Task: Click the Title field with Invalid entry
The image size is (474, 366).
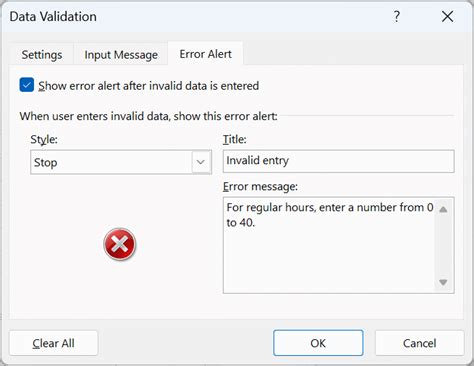Action: coord(338,161)
